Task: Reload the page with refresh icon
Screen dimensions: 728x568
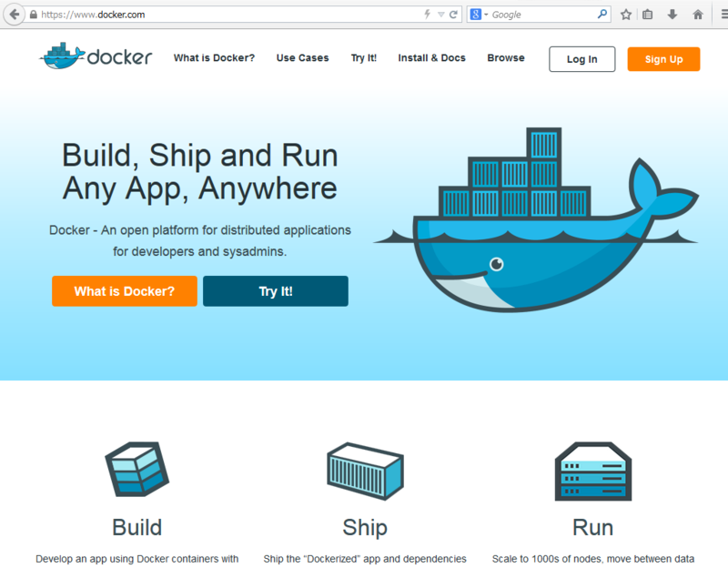Action: [453, 15]
